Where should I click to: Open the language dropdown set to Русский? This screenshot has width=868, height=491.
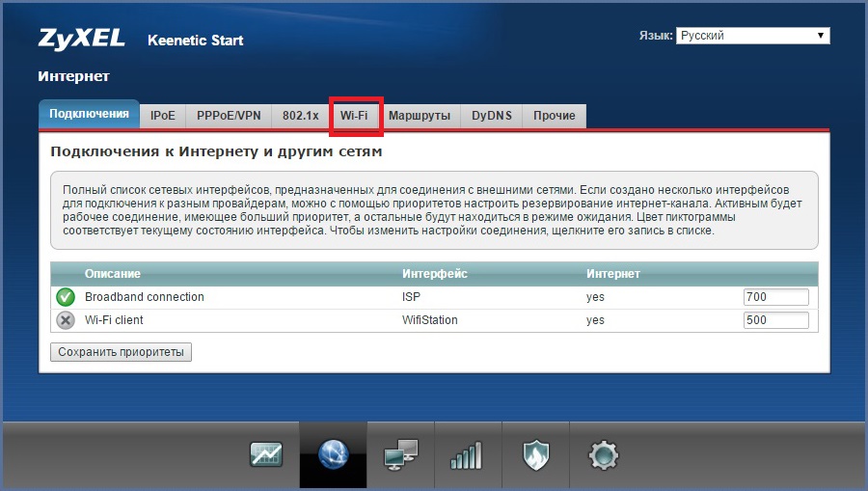752,36
